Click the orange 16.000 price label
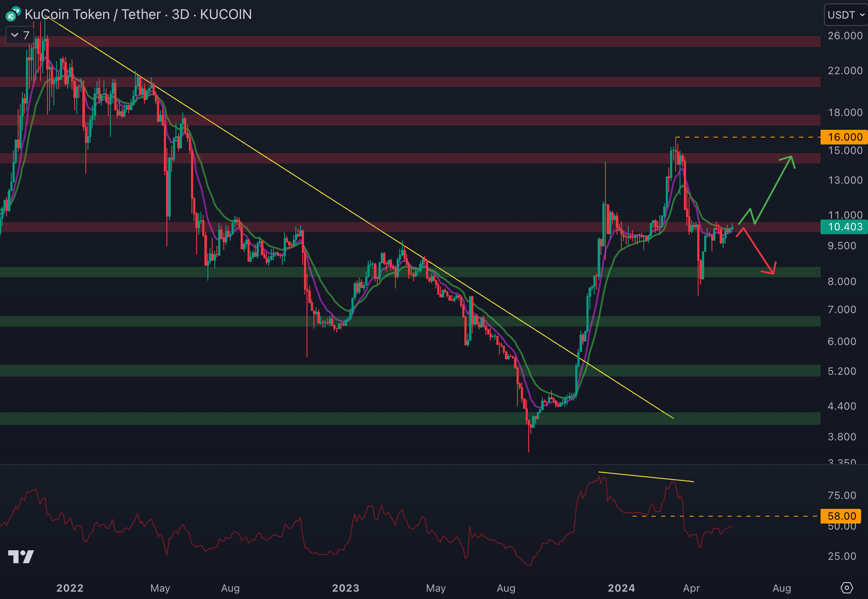 [x=844, y=137]
